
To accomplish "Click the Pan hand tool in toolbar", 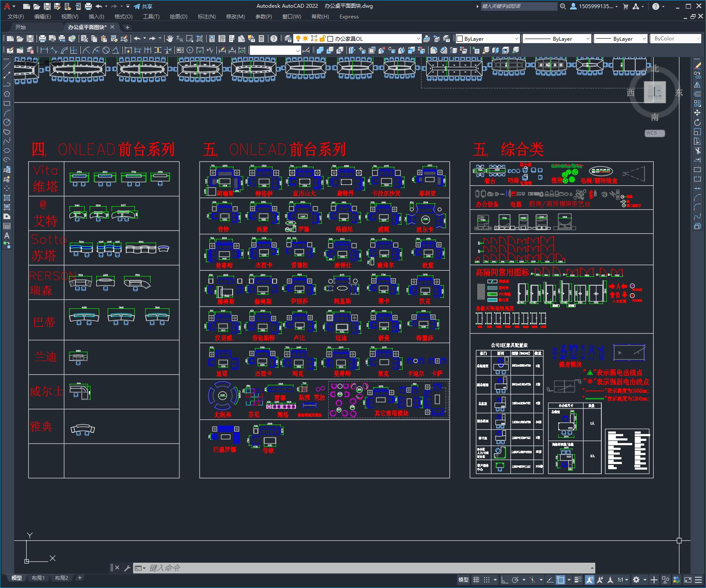I will pyautogui.click(x=170, y=39).
